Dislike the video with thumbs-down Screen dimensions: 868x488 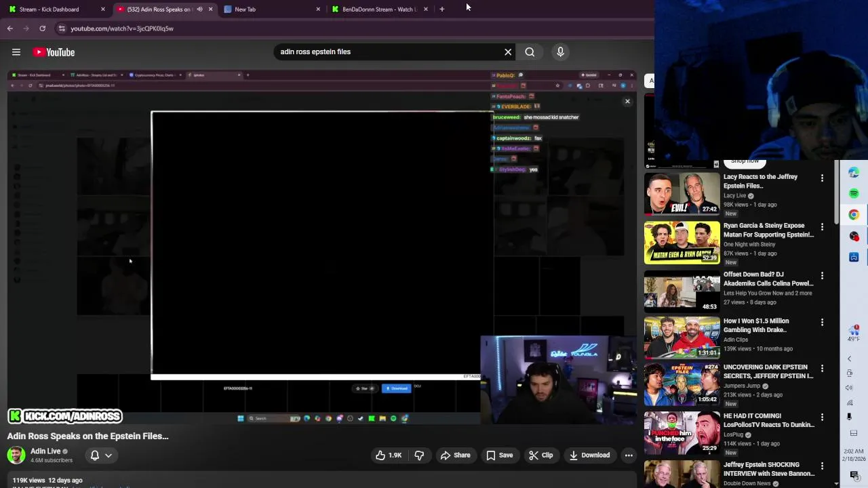(419, 455)
